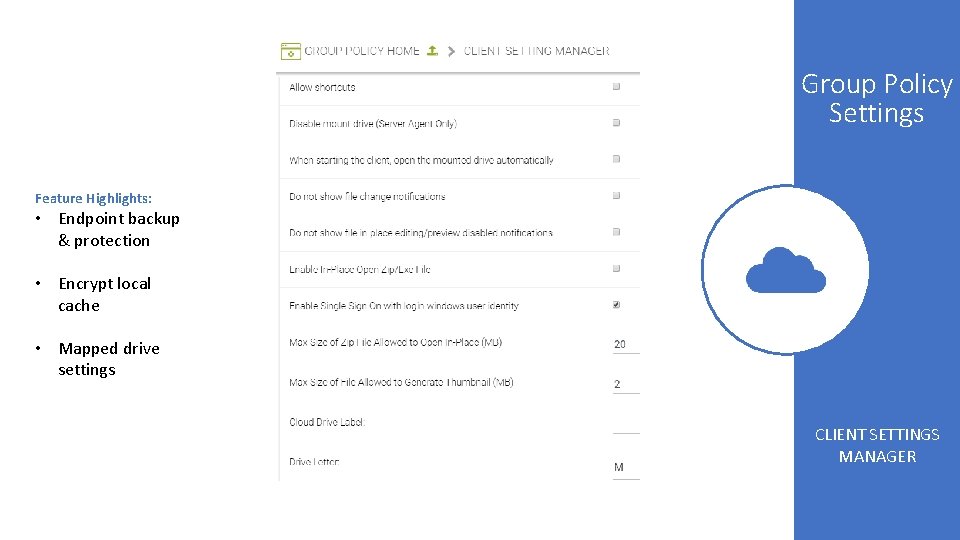Toggle open the mounted drive automatically checkbox
This screenshot has height=540, width=960.
pos(617,159)
